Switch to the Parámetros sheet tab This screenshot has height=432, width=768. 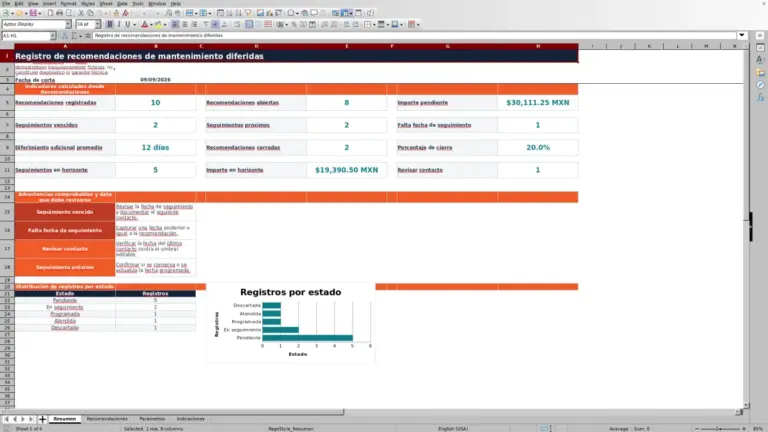click(x=152, y=419)
